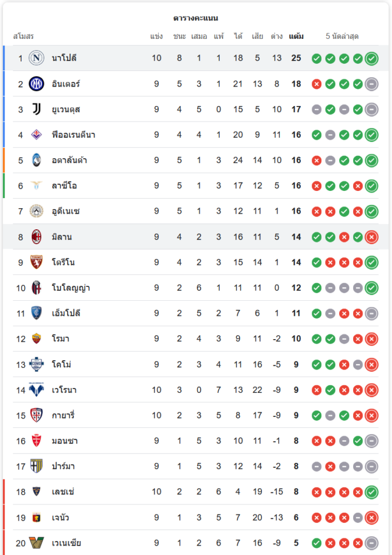Click the 5 นัดล่าสุด column header
Viewport: 392px width, 555px height.
pos(342,36)
